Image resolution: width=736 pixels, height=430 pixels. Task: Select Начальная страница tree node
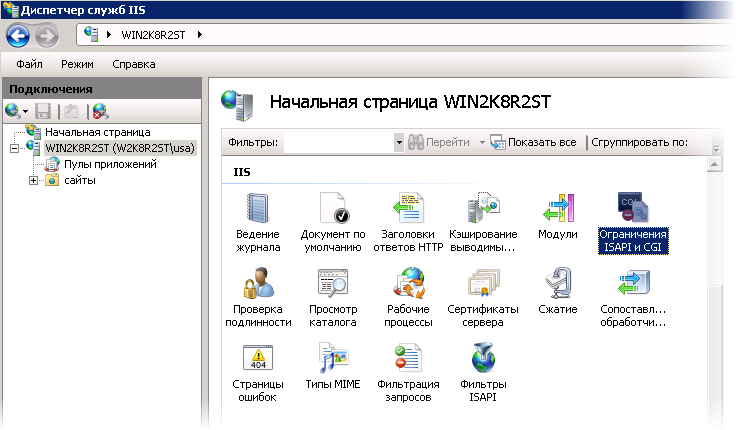98,132
